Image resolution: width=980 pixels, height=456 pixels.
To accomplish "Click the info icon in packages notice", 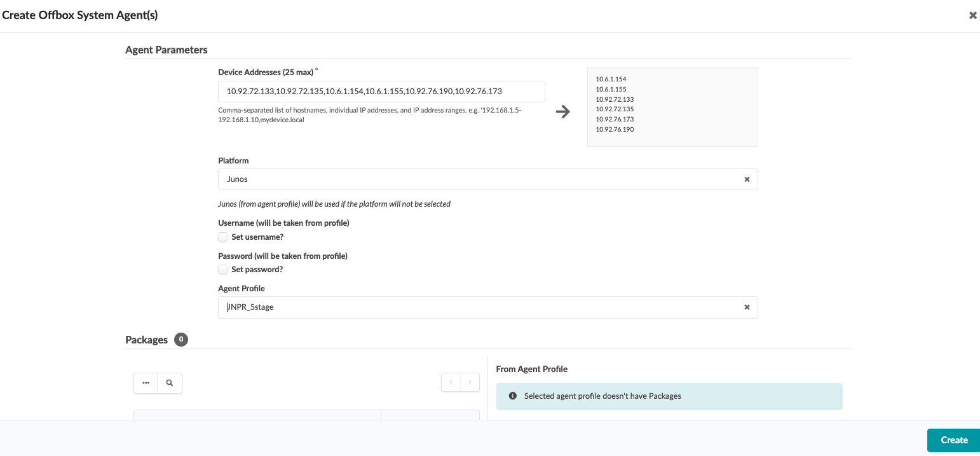I will pyautogui.click(x=513, y=396).
